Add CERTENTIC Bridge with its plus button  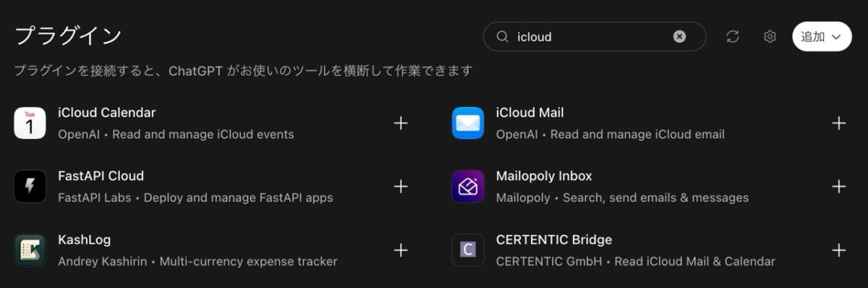pos(839,250)
